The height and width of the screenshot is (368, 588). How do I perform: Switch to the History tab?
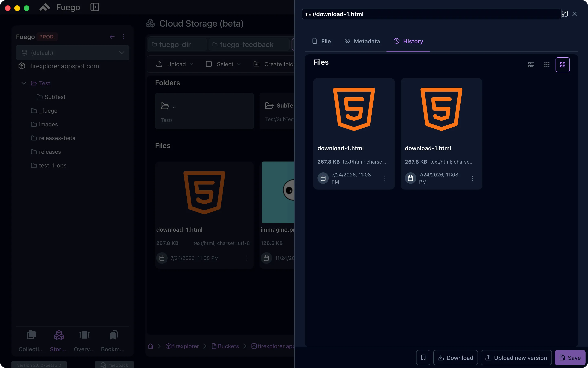408,41
